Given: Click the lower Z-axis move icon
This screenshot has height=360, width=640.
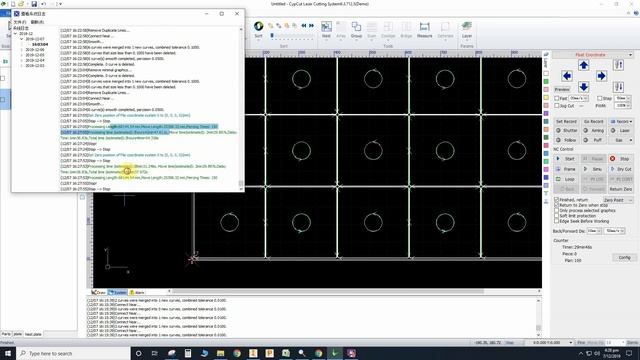Looking at the screenshot, I should click(x=619, y=87).
